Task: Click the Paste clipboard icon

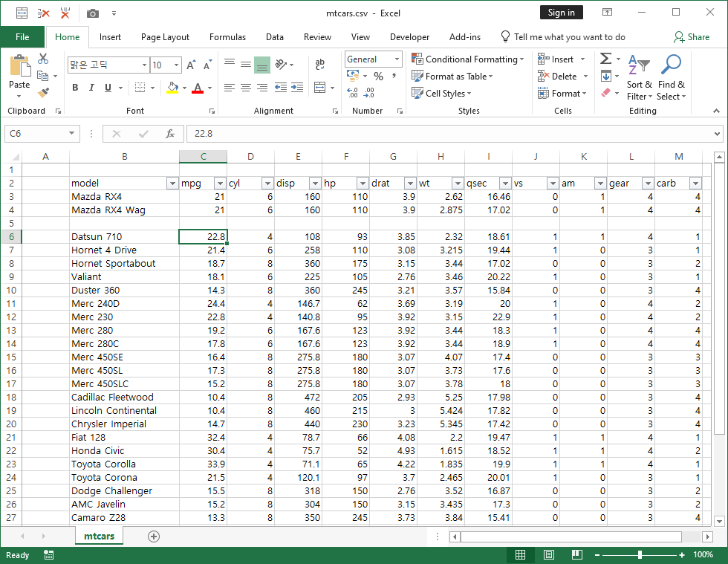Action: (19, 65)
